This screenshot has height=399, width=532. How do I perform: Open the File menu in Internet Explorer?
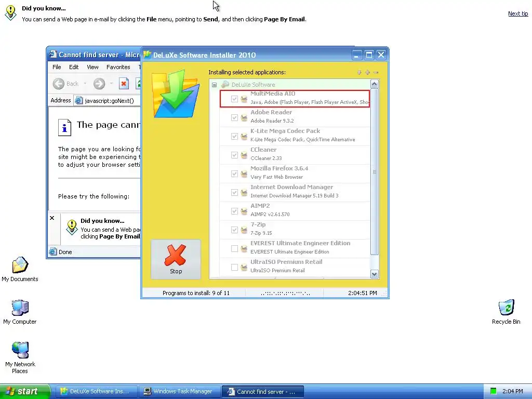(x=57, y=67)
